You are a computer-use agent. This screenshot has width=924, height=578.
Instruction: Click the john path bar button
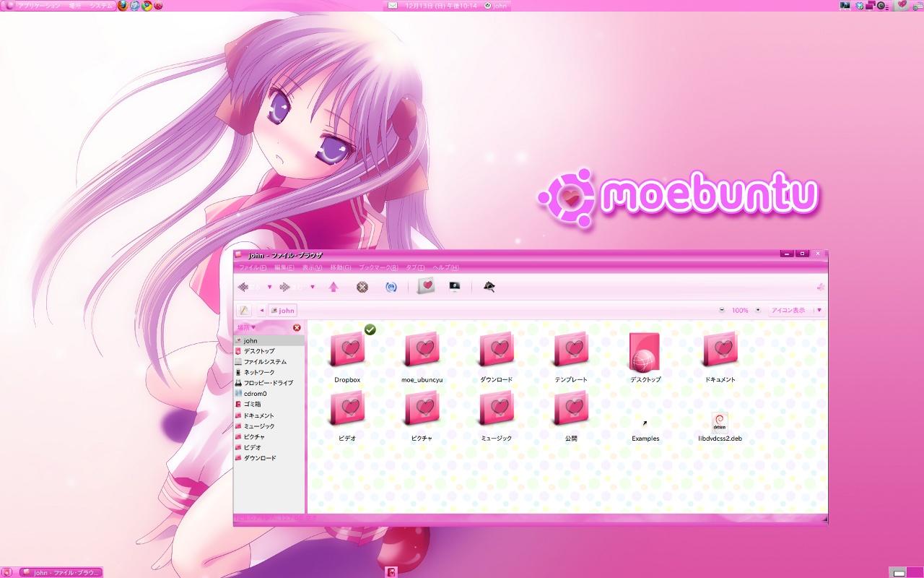pyautogui.click(x=283, y=311)
